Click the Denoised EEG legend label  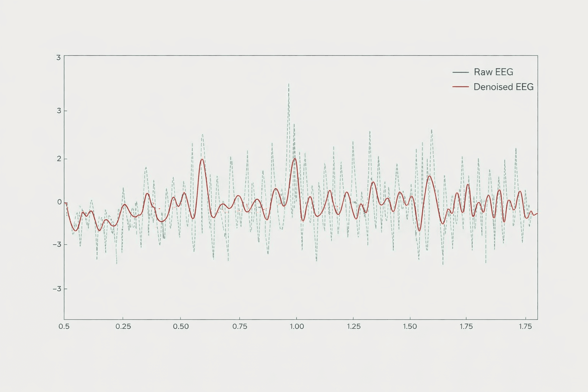503,87
